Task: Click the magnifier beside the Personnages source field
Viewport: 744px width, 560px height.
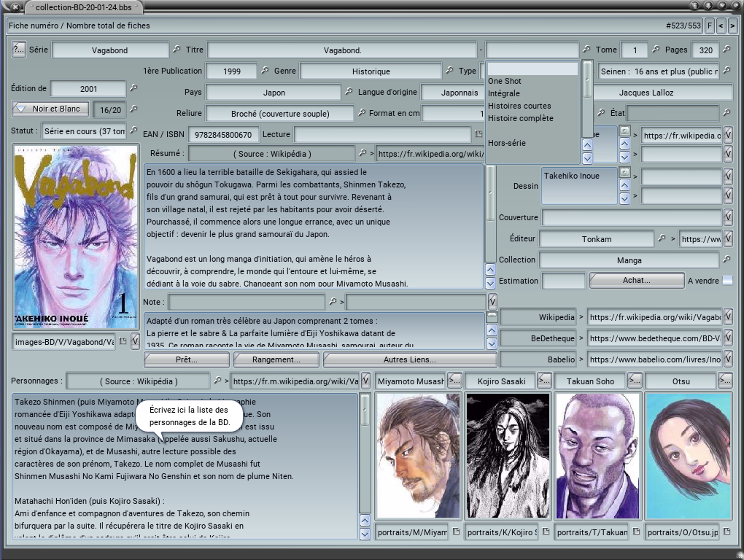Action: [217, 381]
